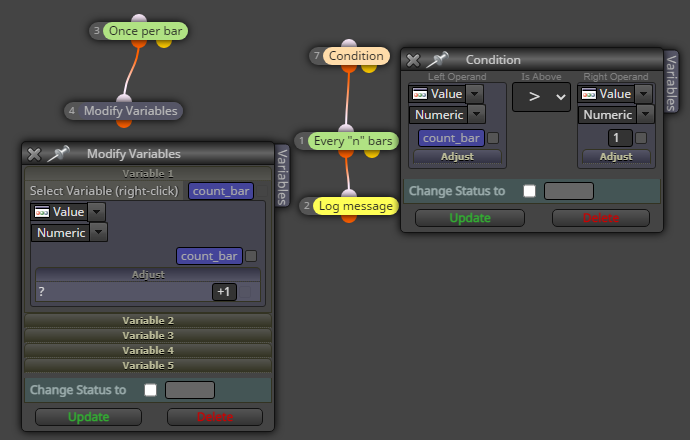
Task: Click count_bar value field in Modify Variables
Action: point(209,256)
